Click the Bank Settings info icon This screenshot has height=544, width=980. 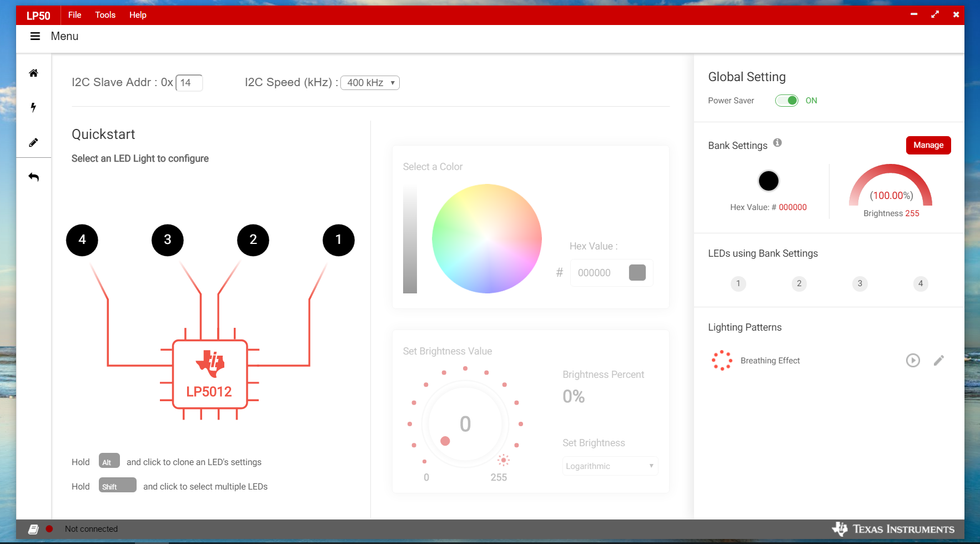777,142
